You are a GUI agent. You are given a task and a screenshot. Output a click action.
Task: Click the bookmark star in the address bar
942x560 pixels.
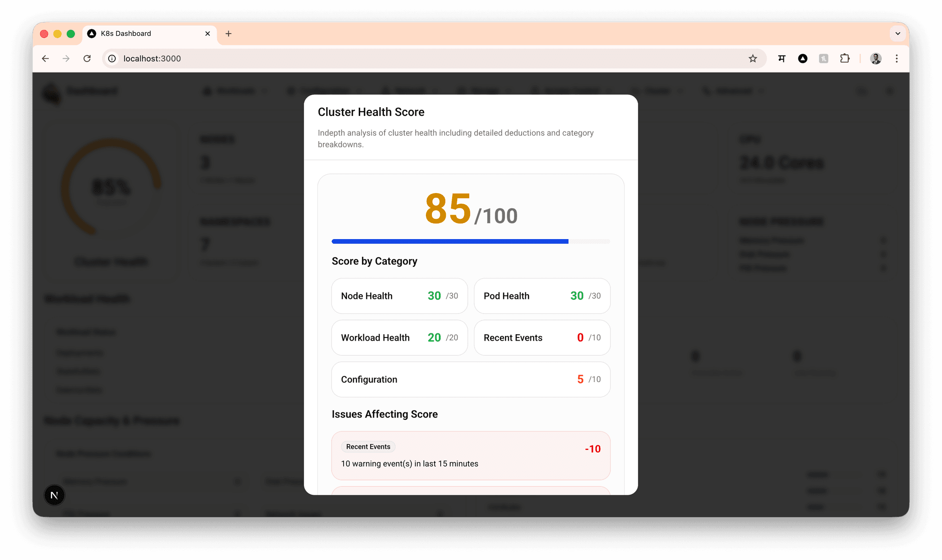[753, 58]
